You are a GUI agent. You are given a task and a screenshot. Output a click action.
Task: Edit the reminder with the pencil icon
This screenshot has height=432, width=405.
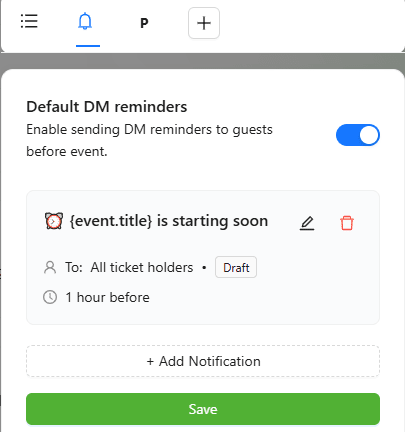pyautogui.click(x=307, y=223)
